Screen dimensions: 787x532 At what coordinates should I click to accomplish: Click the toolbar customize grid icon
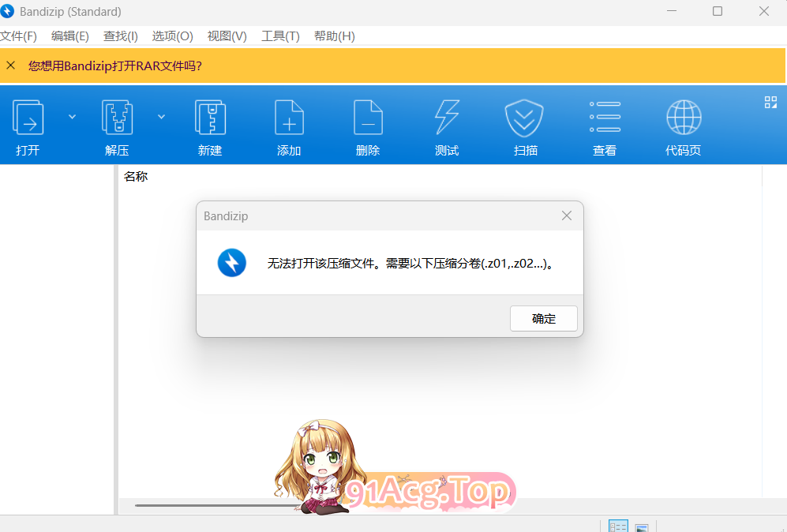pos(770,103)
